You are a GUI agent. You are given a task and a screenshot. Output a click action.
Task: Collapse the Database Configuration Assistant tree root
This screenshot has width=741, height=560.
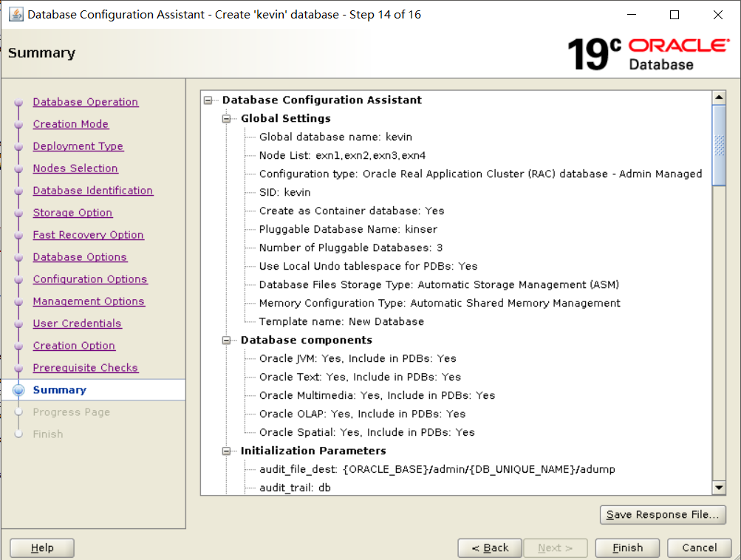point(208,100)
